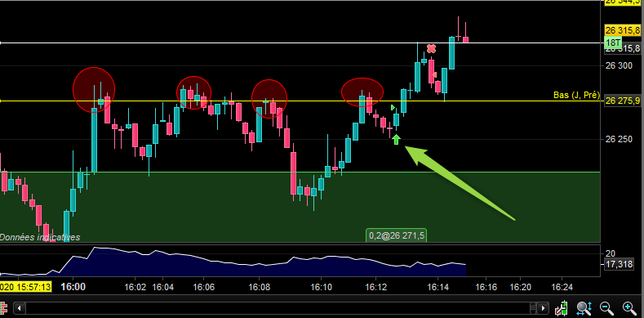Click the scrollbar right arrow button
This screenshot has width=644, height=318.
544,307
